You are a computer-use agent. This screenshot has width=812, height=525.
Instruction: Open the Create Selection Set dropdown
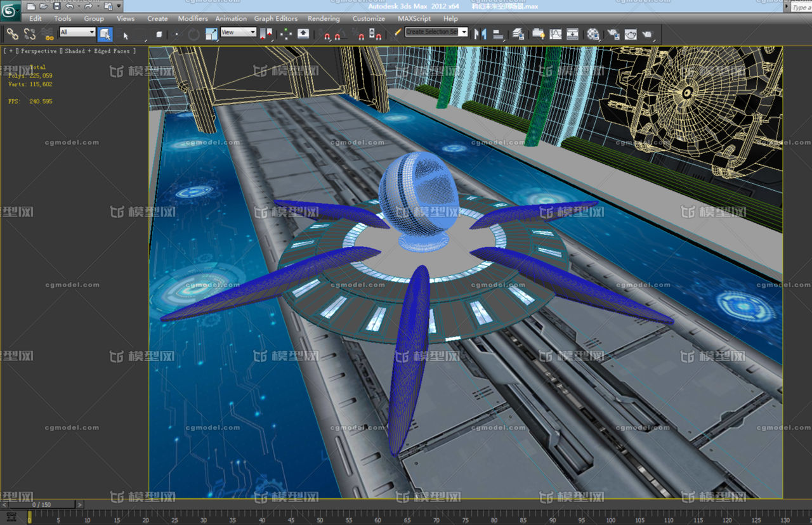coord(436,32)
